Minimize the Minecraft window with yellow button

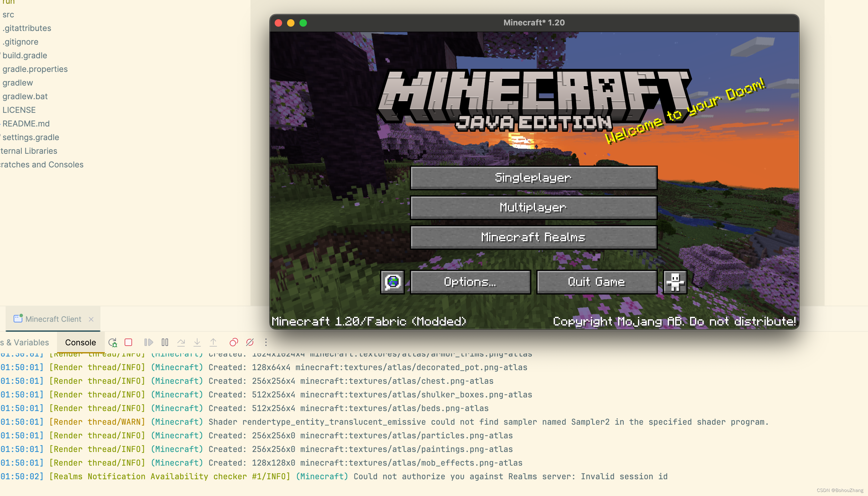[290, 23]
